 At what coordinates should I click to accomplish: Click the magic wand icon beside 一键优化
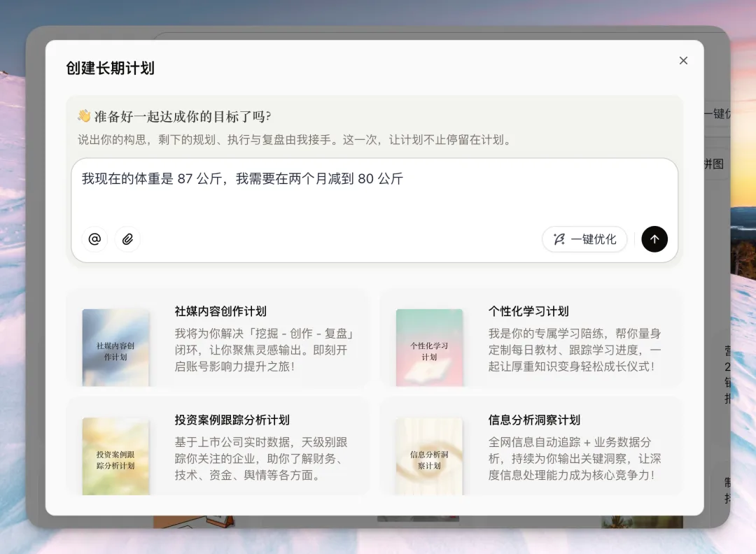pos(559,239)
